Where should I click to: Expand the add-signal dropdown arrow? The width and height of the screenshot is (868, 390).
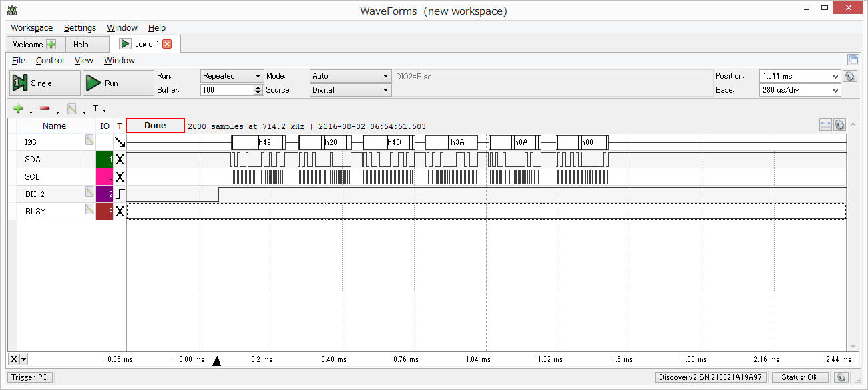(x=31, y=111)
